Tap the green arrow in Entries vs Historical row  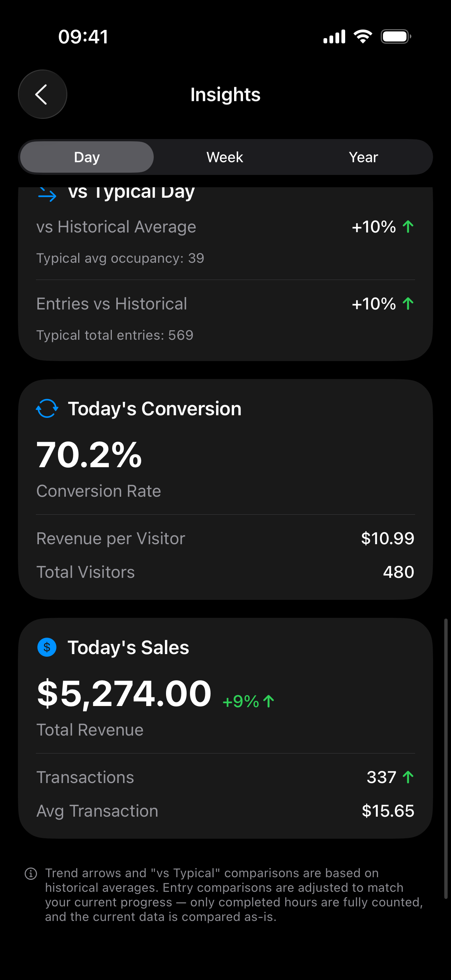[408, 303]
